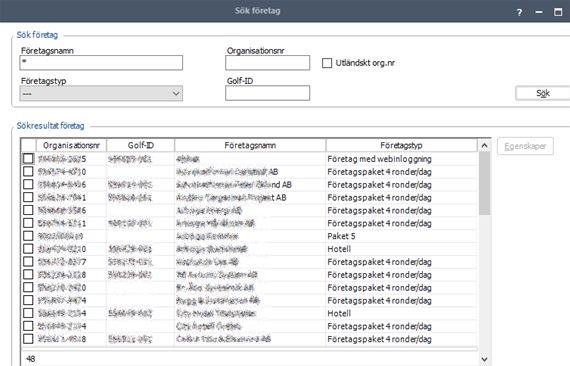Click the results list scroll up arrow
Screen dimensions: 570x366
pyautogui.click(x=484, y=145)
